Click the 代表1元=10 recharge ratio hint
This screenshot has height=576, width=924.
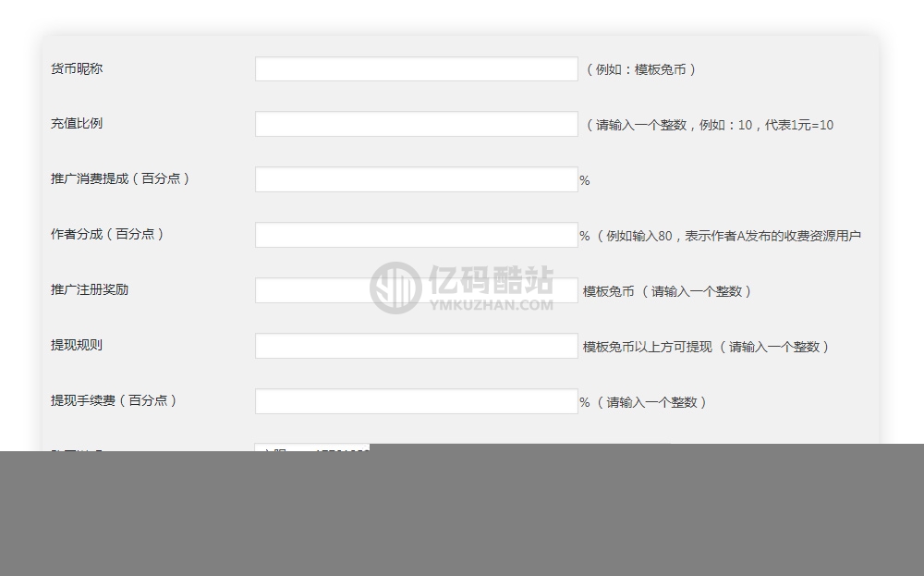tap(799, 125)
